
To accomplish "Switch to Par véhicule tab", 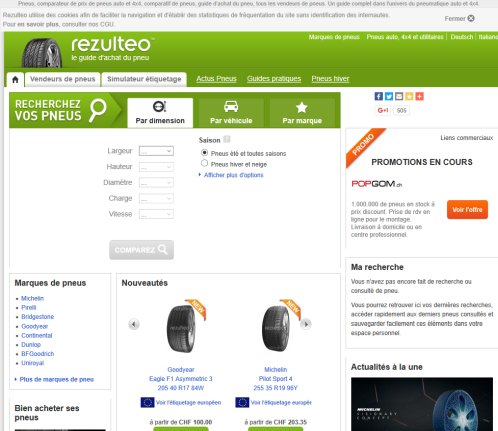I will click(x=231, y=113).
